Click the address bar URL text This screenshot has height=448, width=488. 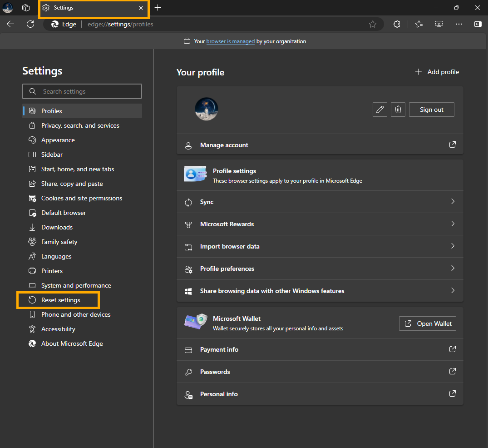(120, 24)
